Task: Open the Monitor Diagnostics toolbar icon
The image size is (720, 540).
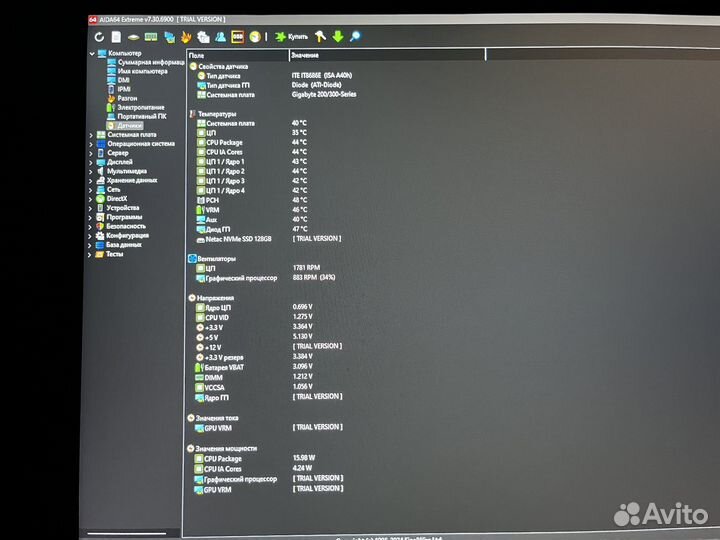Action: tap(203, 37)
